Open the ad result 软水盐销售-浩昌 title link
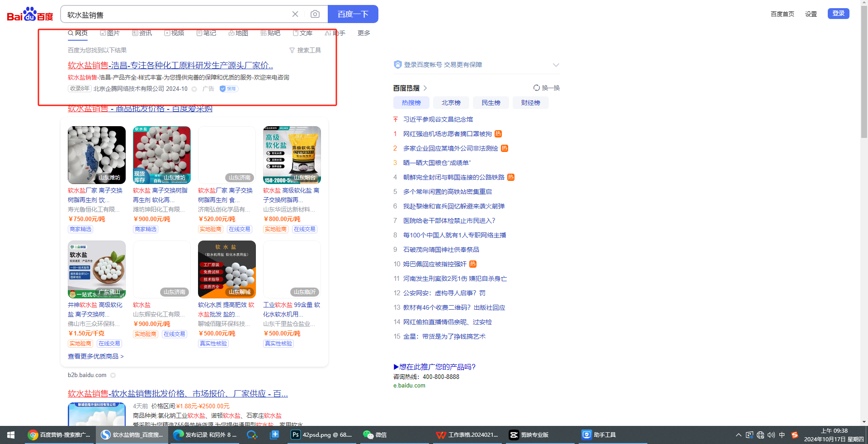868x444 pixels. click(170, 65)
